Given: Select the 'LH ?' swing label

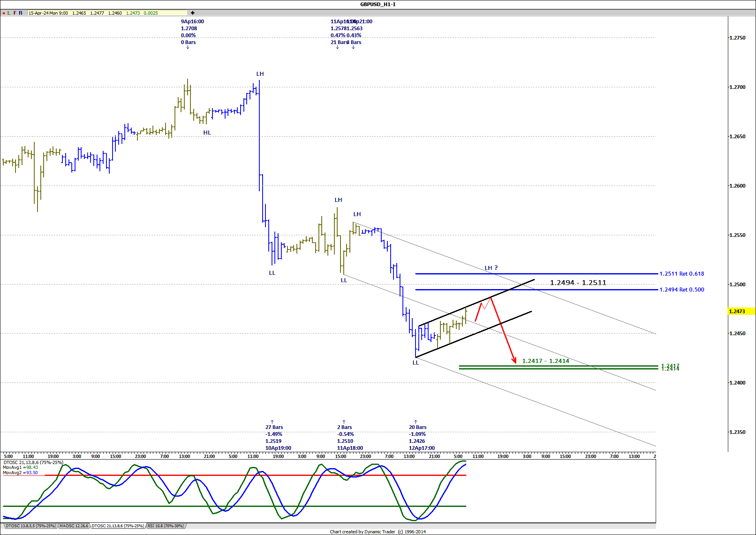Looking at the screenshot, I should [491, 268].
